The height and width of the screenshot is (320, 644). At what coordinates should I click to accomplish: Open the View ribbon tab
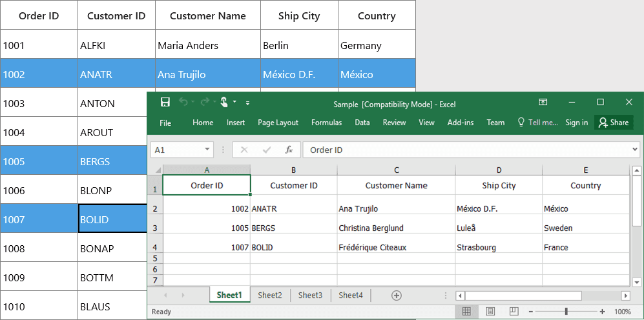click(427, 122)
